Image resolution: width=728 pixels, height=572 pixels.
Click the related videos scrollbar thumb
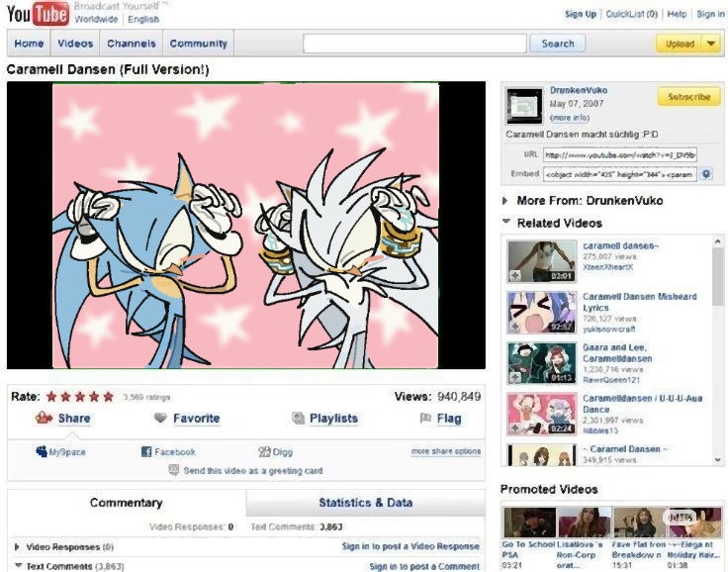[x=717, y=276]
